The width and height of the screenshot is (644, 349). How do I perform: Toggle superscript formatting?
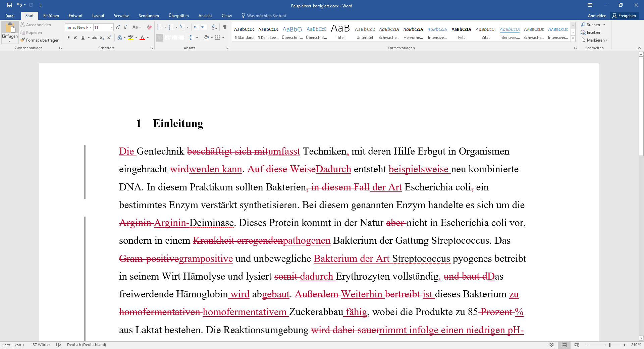(109, 38)
